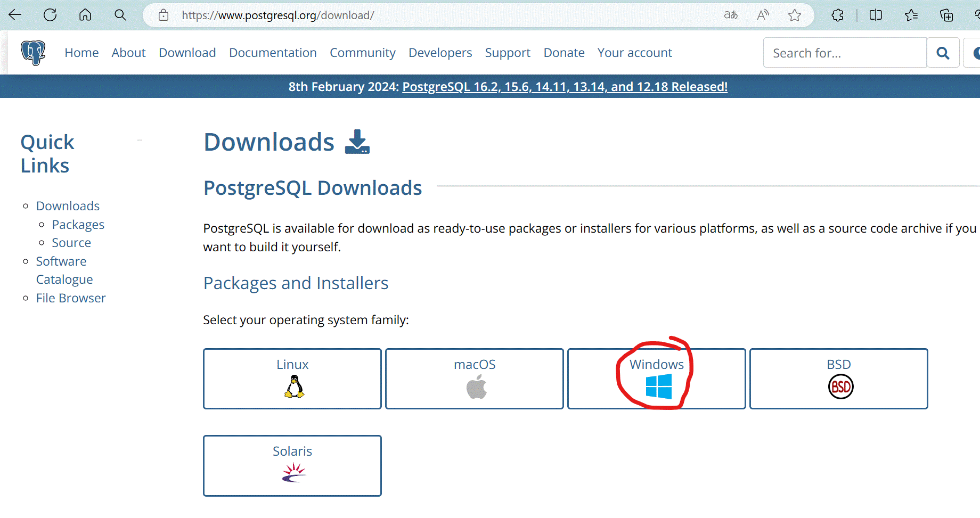Screen dimensions: 980x518
Task: Open the Documentation nav item
Action: coord(273,53)
